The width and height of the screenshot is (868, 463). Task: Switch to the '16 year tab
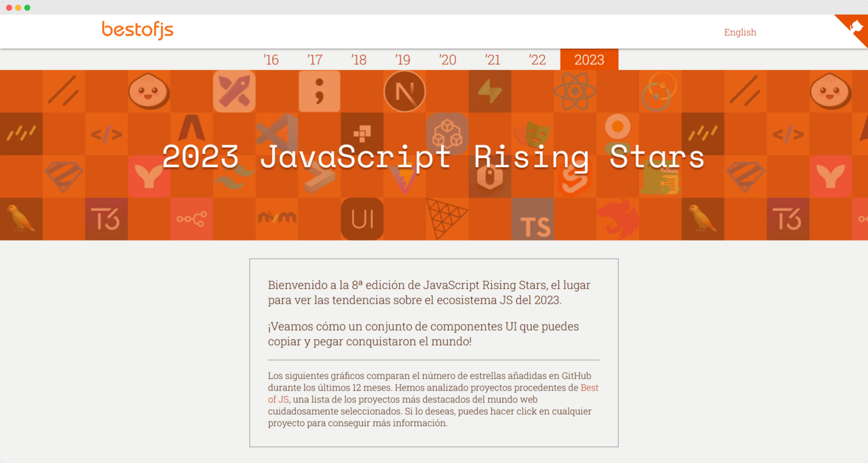[271, 59]
